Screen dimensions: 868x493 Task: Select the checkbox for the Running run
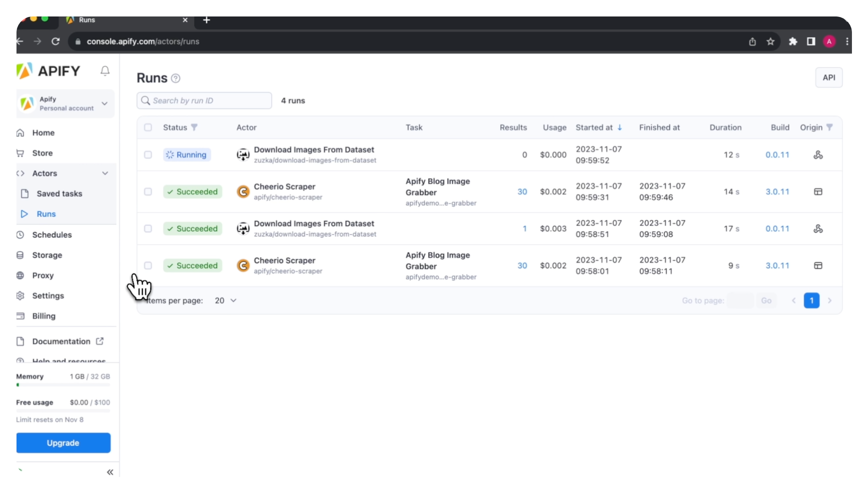tap(148, 155)
